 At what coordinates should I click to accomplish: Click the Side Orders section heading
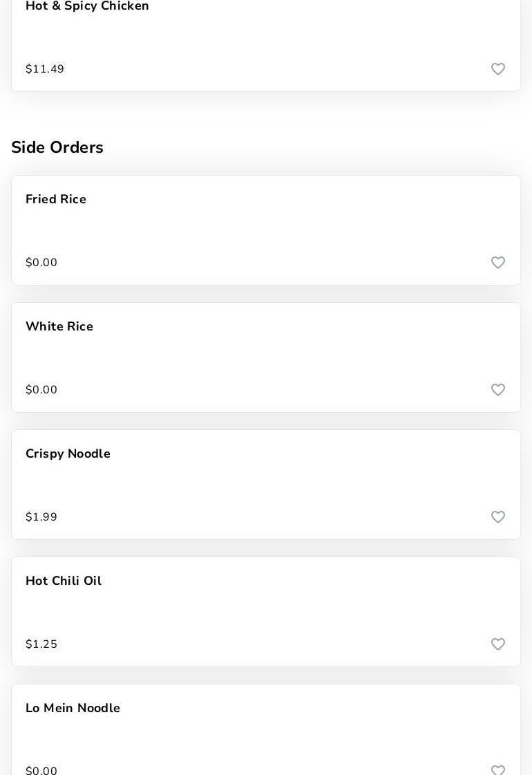click(57, 148)
